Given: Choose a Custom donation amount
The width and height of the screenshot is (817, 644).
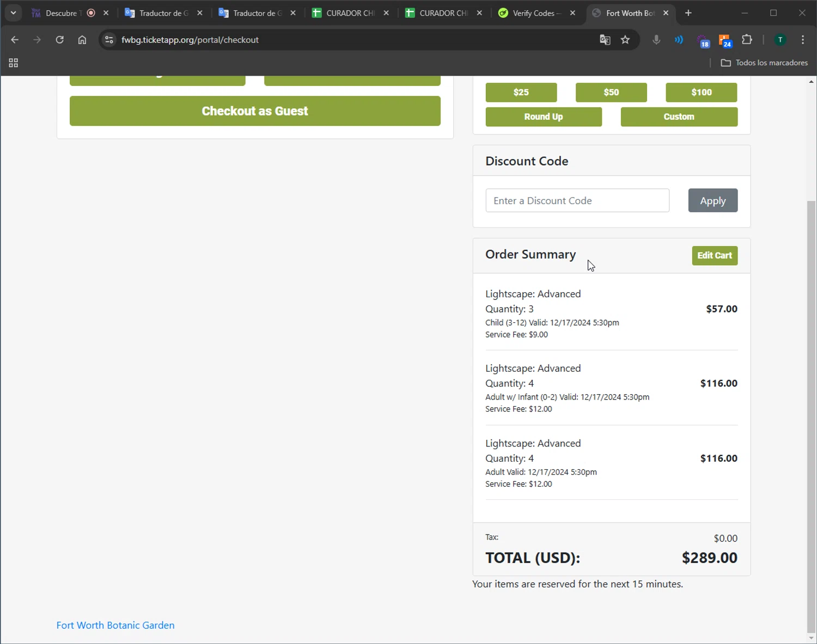Looking at the screenshot, I should coord(679,116).
